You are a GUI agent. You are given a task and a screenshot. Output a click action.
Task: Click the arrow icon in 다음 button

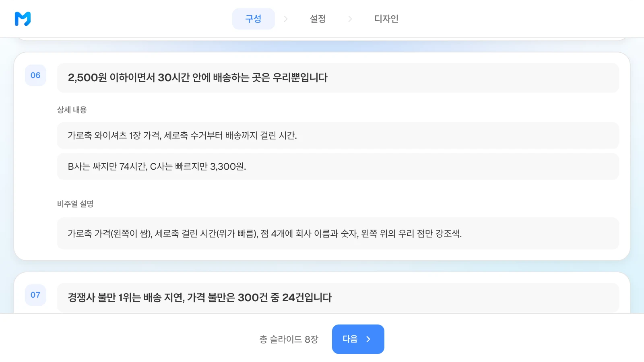click(x=368, y=339)
